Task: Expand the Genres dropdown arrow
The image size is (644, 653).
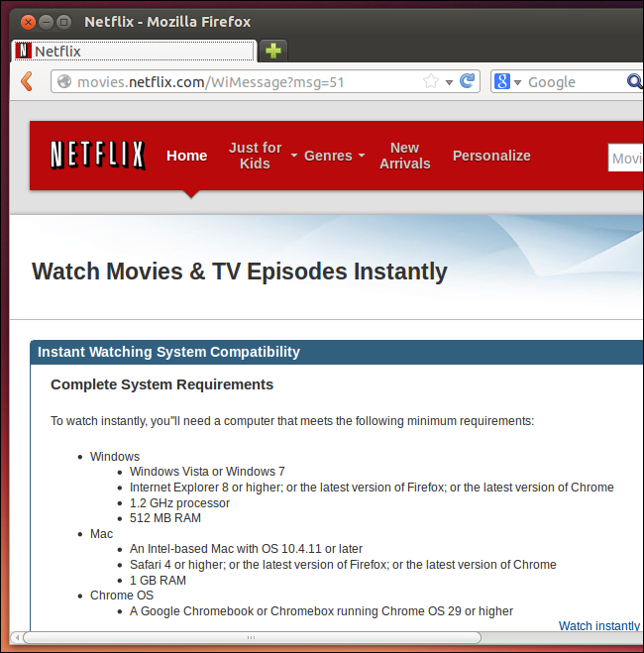Action: 362,155
